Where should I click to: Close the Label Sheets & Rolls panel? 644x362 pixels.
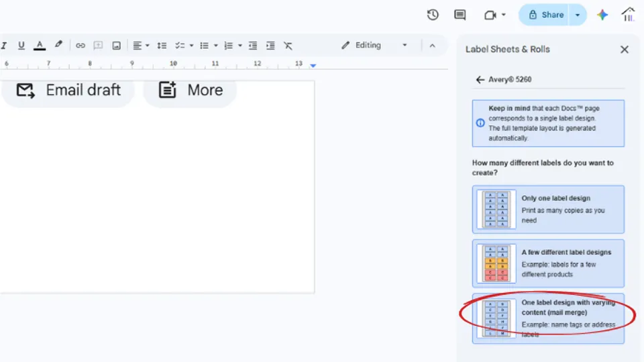click(x=625, y=50)
